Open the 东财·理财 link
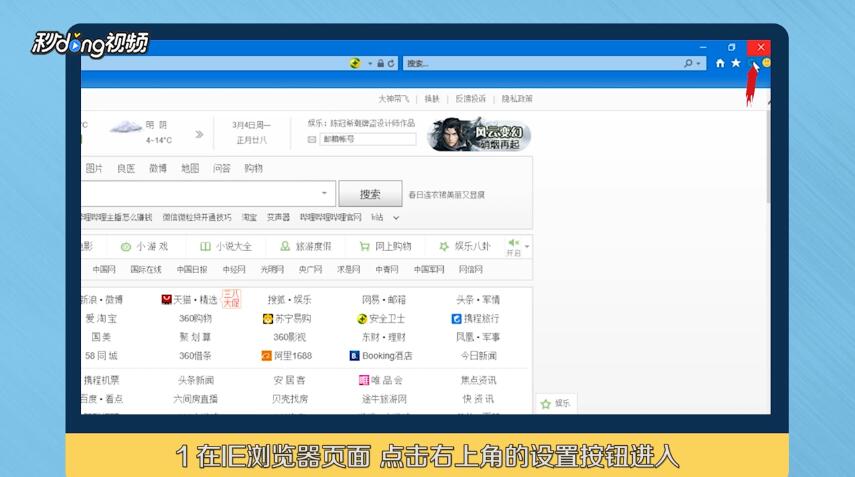This screenshot has width=855, height=477. 384,337
